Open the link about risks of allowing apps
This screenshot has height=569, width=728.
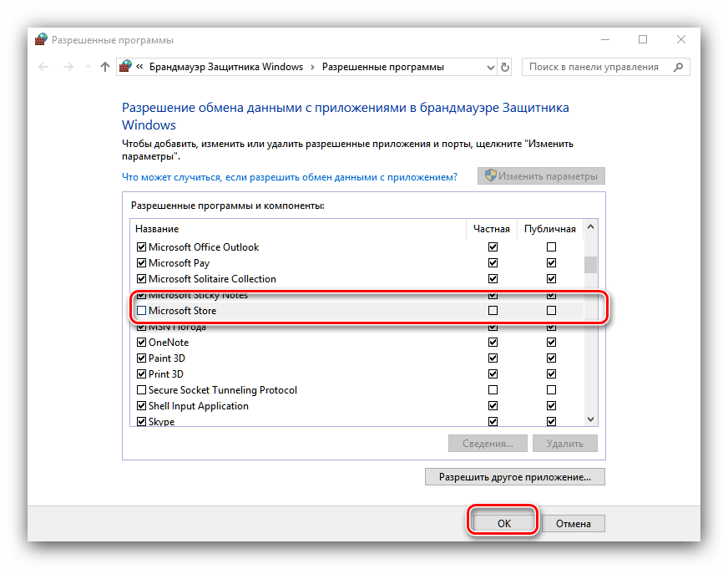290,177
